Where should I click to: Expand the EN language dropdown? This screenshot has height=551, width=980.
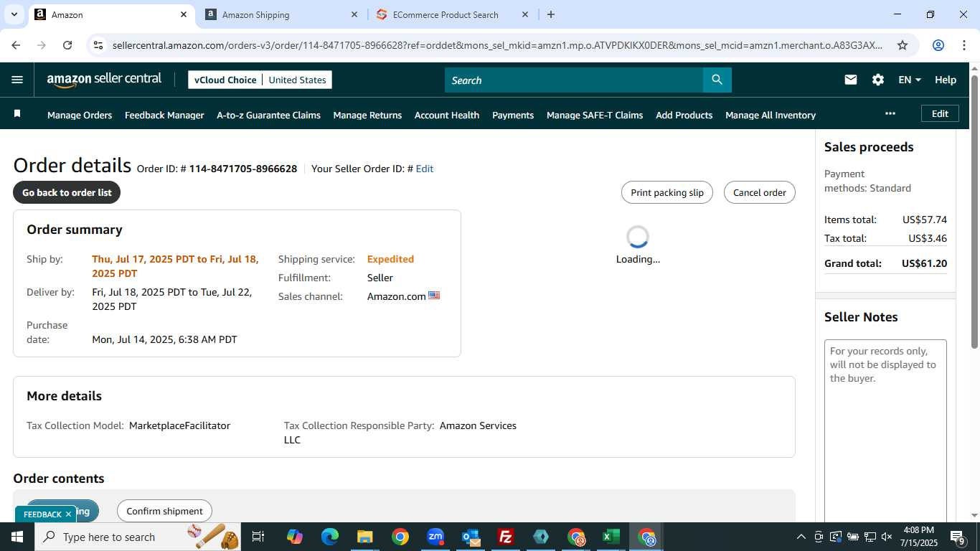coord(910,80)
